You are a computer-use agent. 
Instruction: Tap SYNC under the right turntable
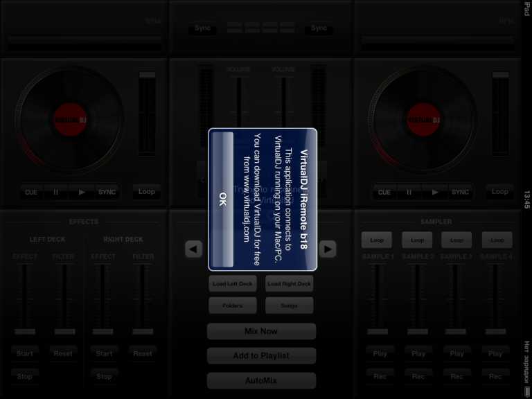point(460,192)
